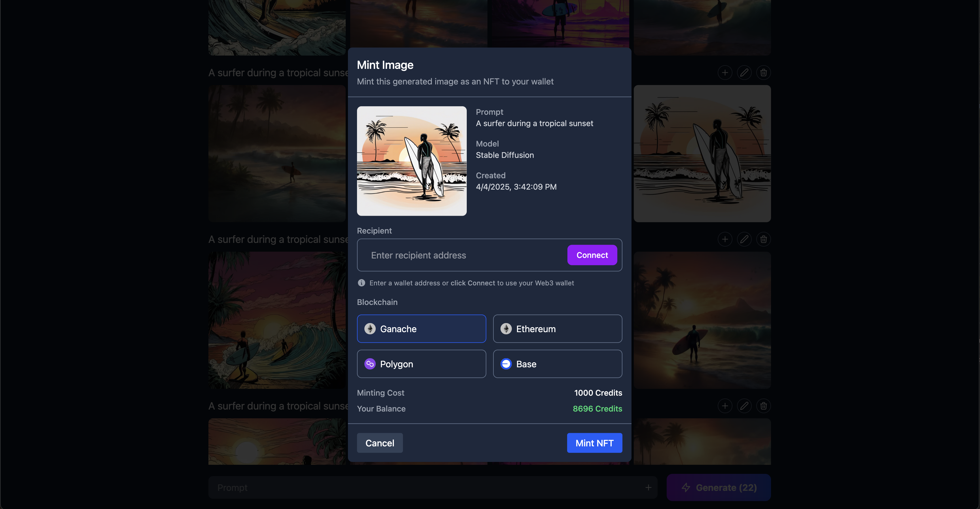The image size is (980, 509).
Task: Click the pencil icon on the bottom-right image card
Action: tap(745, 406)
